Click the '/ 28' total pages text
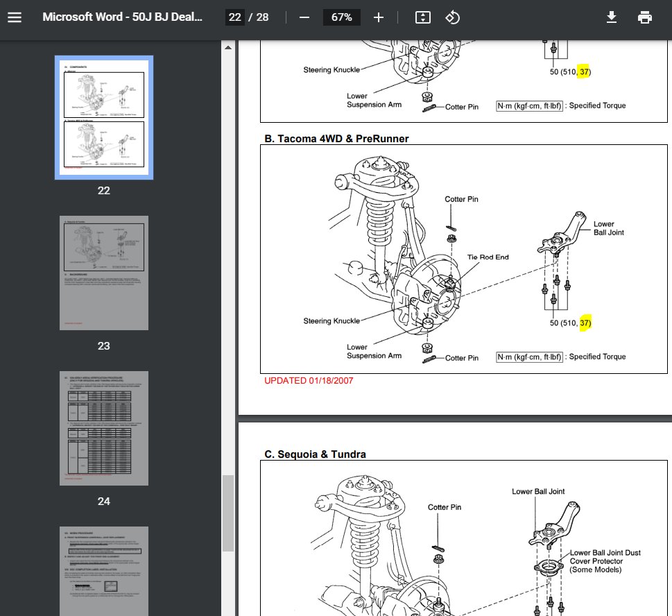Image resolution: width=672 pixels, height=616 pixels. click(x=259, y=17)
